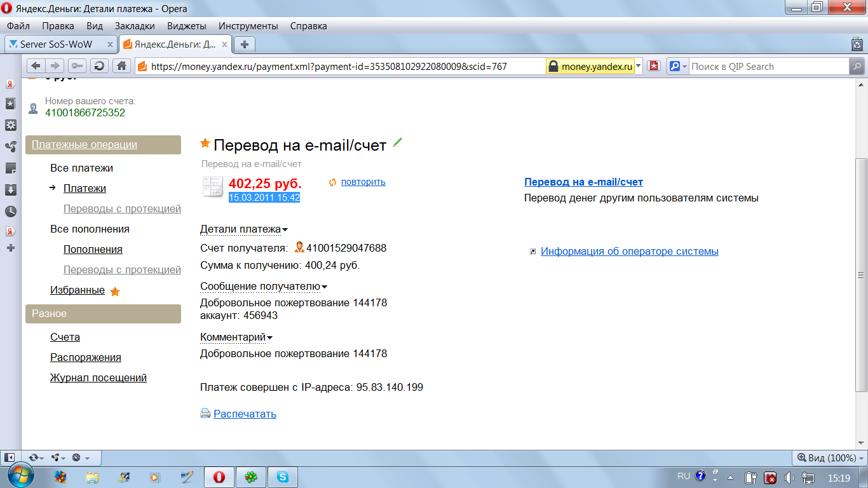Click the orange repeat arrows icon

(332, 182)
